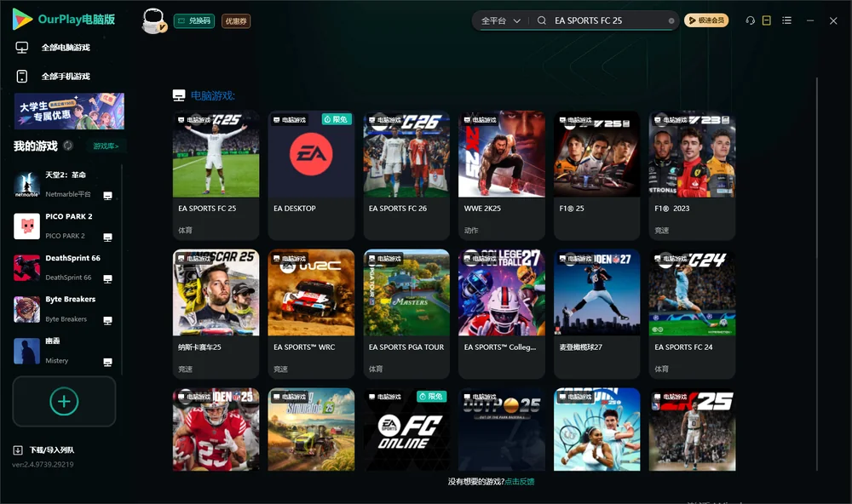852x504 pixels.
Task: Click the PC icon on PICO PARK 2 row
Action: click(x=107, y=238)
